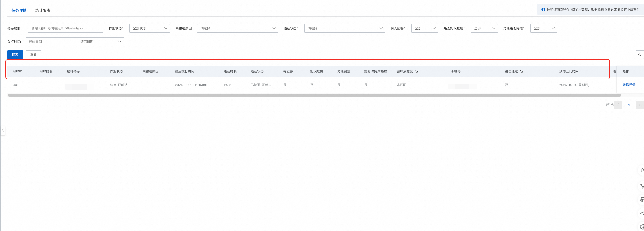644x231 pixels.
Task: Select page 1 in pagination
Action: (x=629, y=105)
